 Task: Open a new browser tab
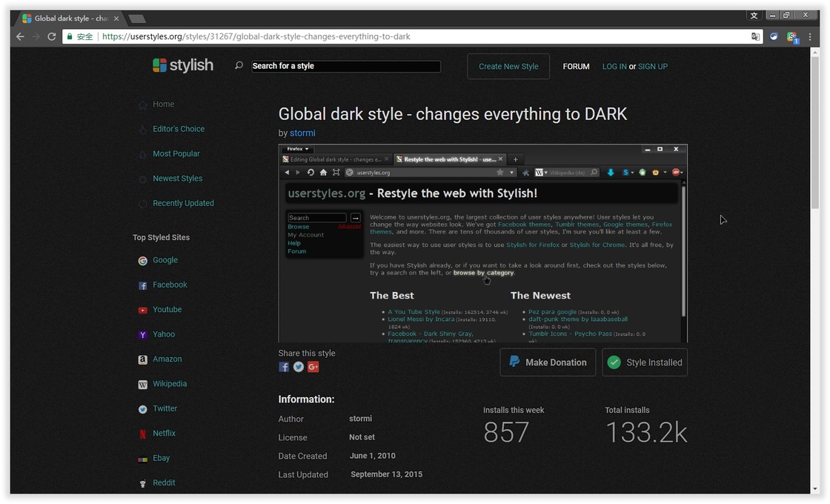tap(137, 19)
